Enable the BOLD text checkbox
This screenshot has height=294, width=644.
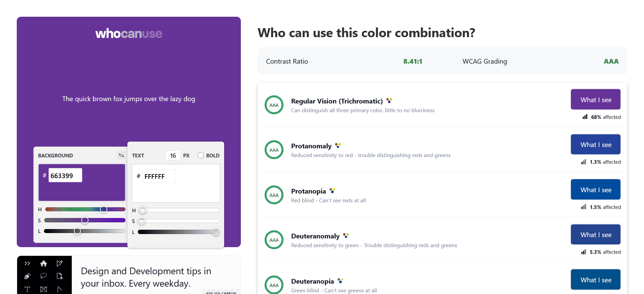(x=201, y=155)
